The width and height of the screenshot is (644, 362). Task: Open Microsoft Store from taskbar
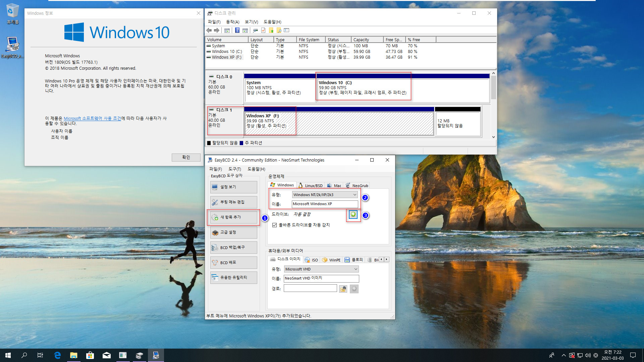click(x=90, y=355)
